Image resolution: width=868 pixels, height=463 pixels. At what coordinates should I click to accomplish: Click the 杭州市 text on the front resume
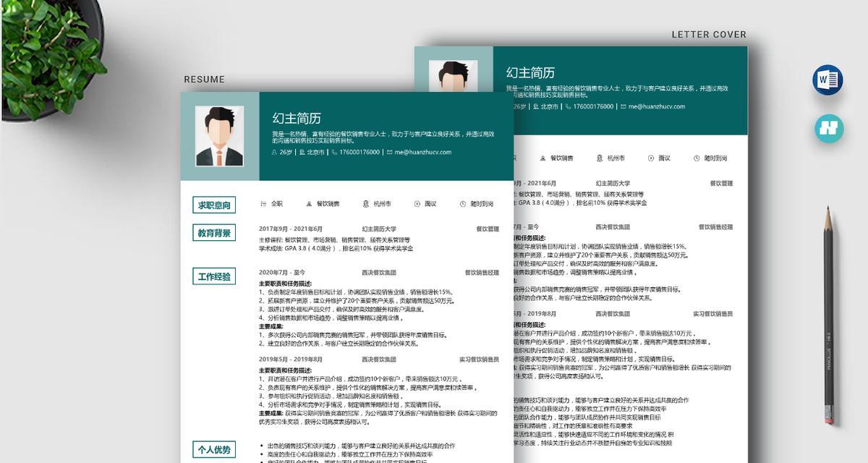click(x=383, y=204)
